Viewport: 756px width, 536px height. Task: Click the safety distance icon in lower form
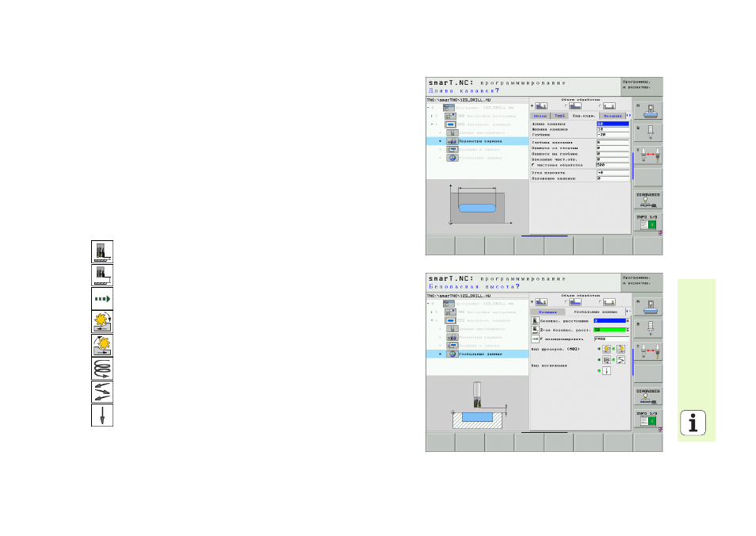point(535,321)
